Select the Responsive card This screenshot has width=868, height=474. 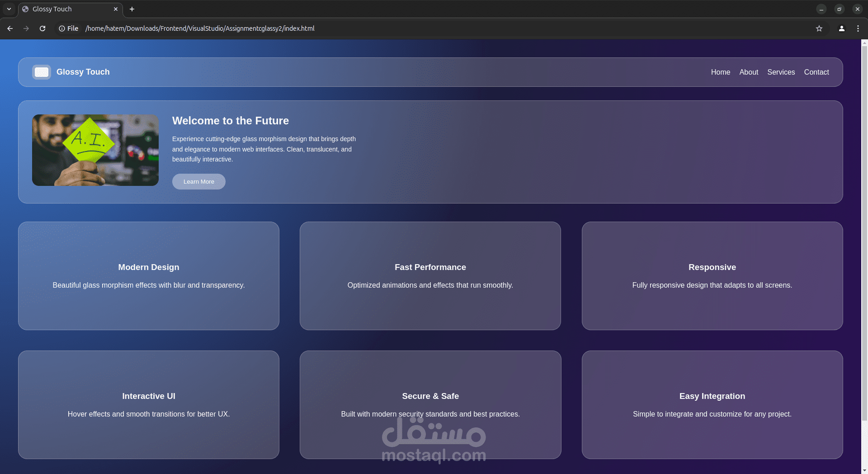point(712,276)
